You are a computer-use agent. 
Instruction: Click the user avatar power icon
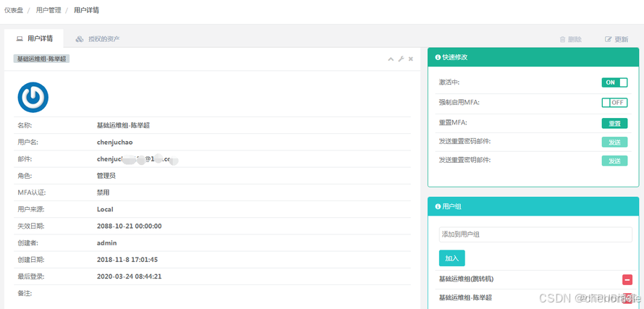coord(33,98)
